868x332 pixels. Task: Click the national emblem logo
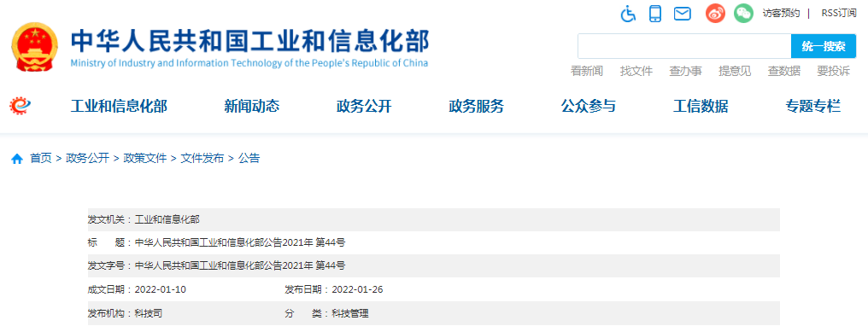[34, 47]
